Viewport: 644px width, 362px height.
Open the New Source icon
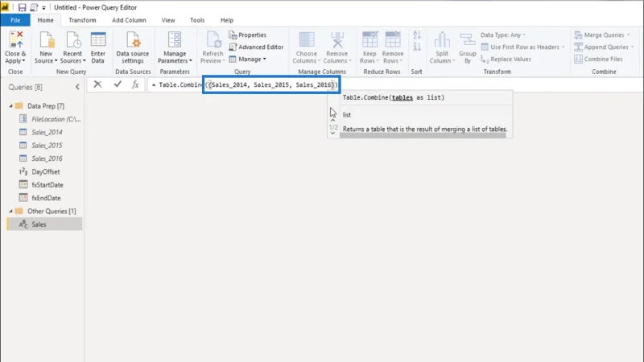point(47,39)
